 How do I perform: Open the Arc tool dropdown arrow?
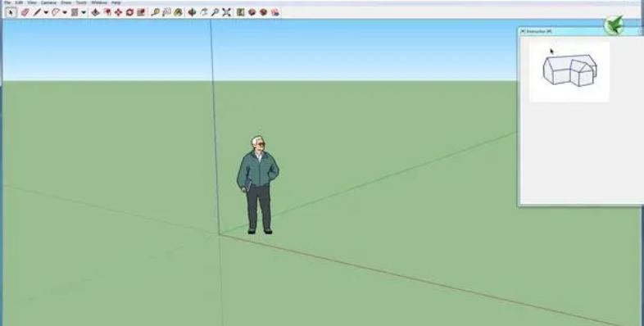(65, 13)
